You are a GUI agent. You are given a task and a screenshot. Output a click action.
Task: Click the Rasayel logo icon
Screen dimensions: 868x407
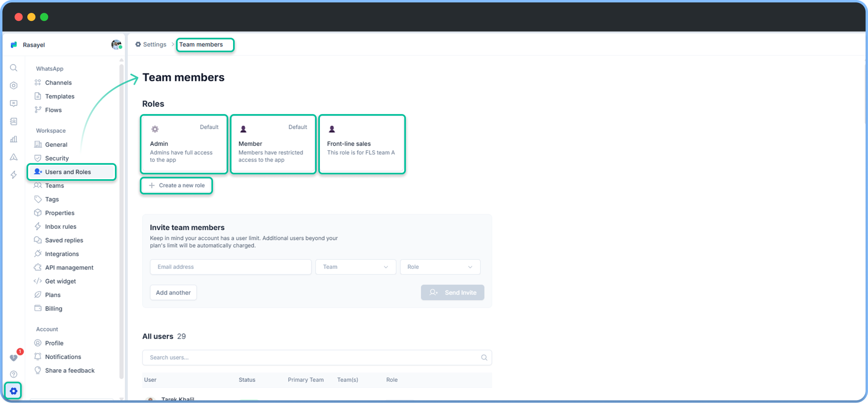(14, 45)
